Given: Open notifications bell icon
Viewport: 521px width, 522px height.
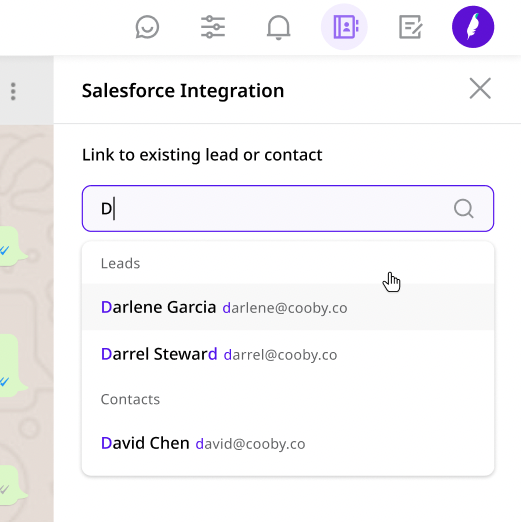Looking at the screenshot, I should pos(278,27).
